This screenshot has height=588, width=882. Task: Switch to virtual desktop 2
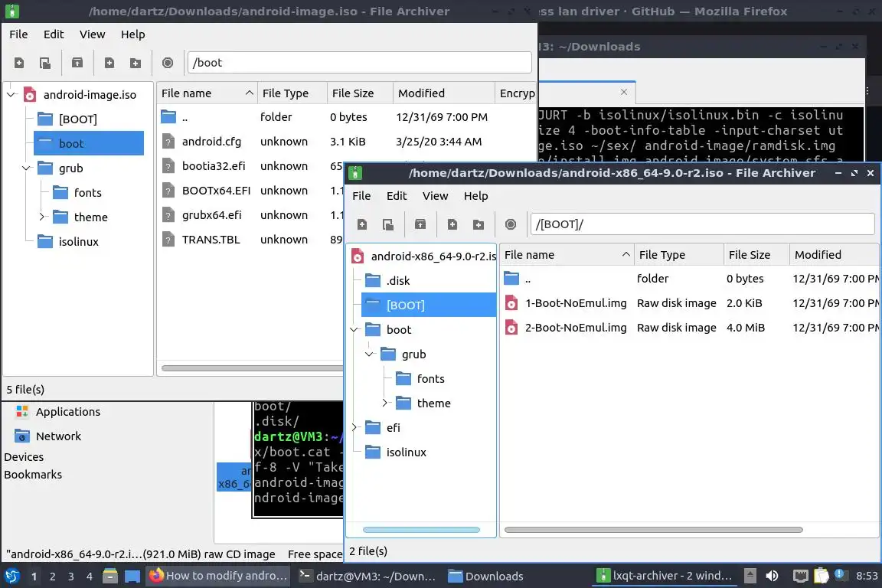coord(52,577)
